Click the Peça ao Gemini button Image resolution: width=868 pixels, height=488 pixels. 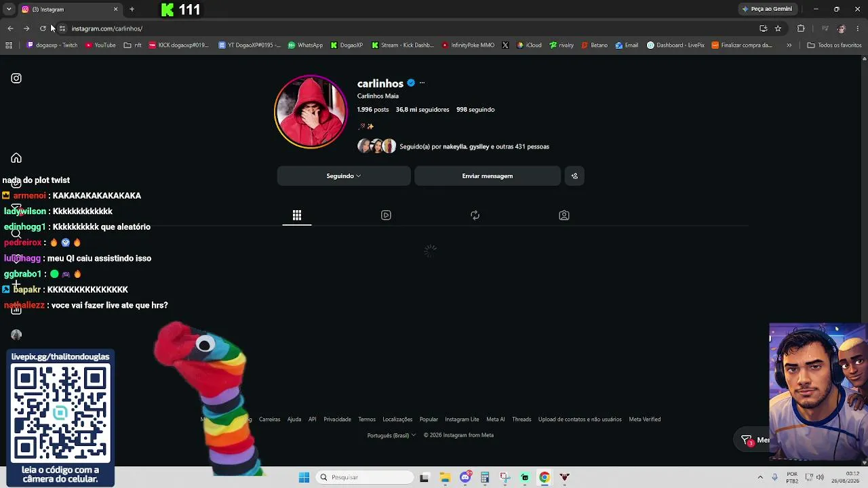pyautogui.click(x=767, y=9)
